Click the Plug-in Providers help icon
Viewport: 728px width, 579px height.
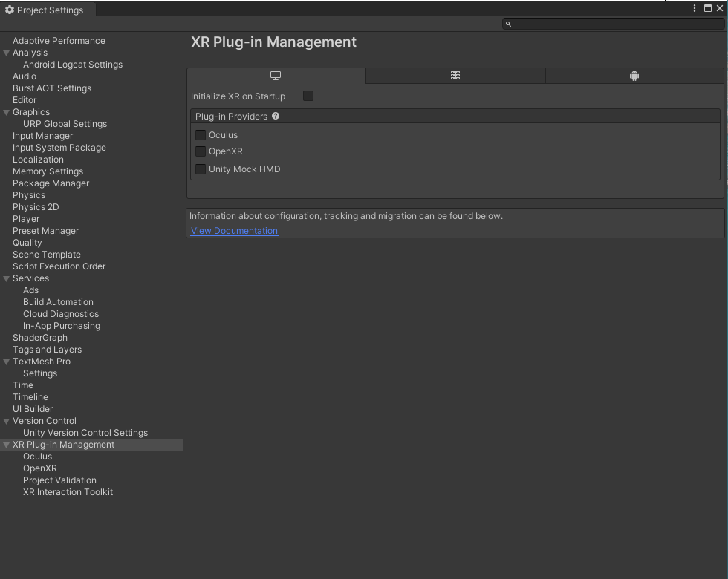(276, 117)
